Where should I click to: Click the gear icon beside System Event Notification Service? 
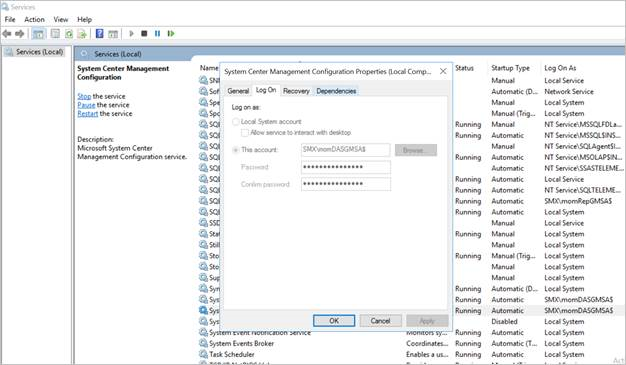point(203,332)
